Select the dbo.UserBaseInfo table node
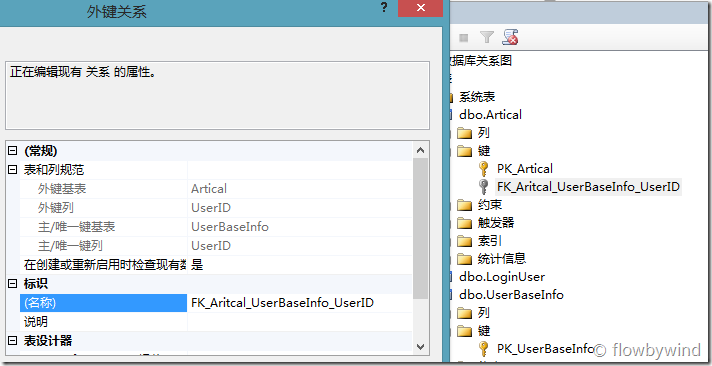This screenshot has height=366, width=712. [x=511, y=295]
